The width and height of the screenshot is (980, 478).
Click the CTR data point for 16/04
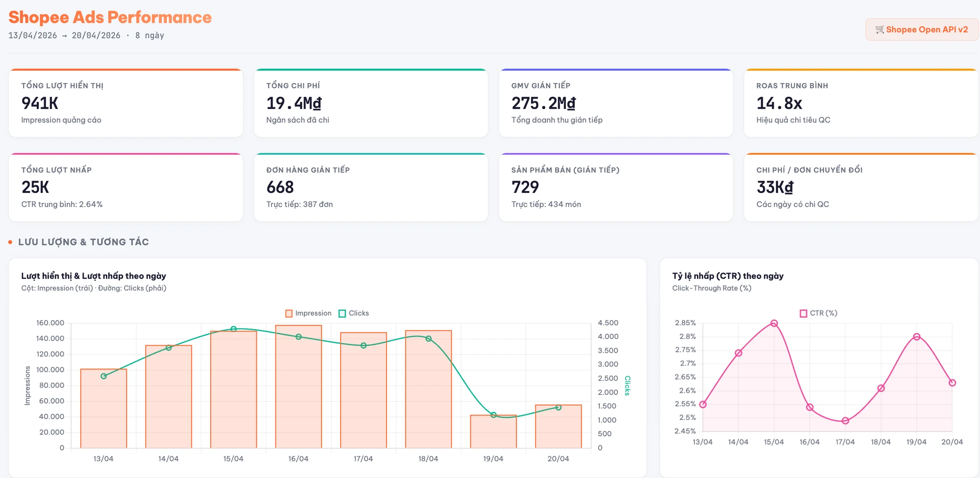point(809,407)
